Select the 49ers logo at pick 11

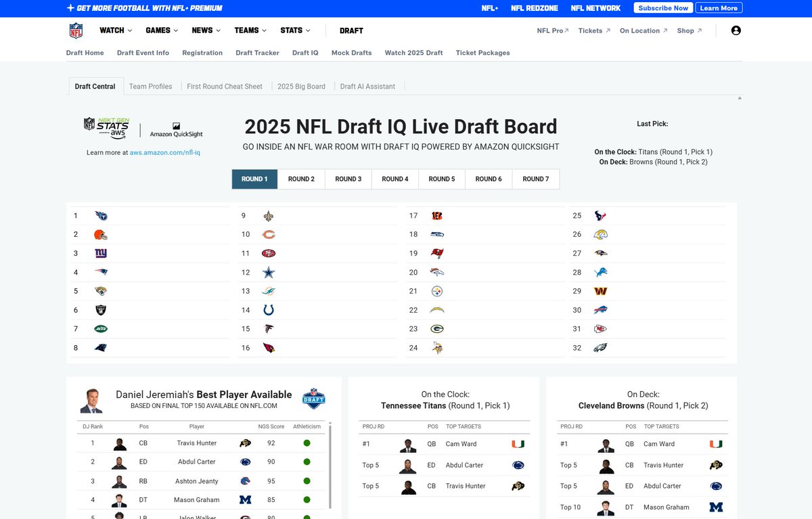pos(269,254)
